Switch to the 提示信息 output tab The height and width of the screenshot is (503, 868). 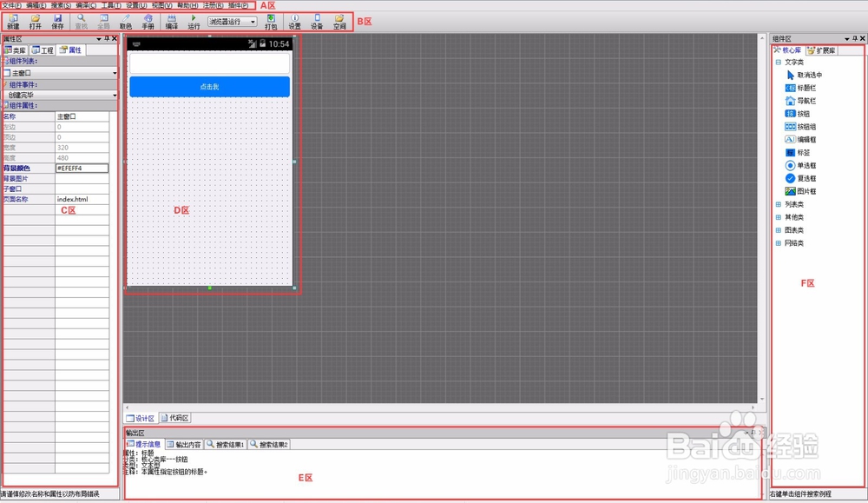pyautogui.click(x=144, y=444)
